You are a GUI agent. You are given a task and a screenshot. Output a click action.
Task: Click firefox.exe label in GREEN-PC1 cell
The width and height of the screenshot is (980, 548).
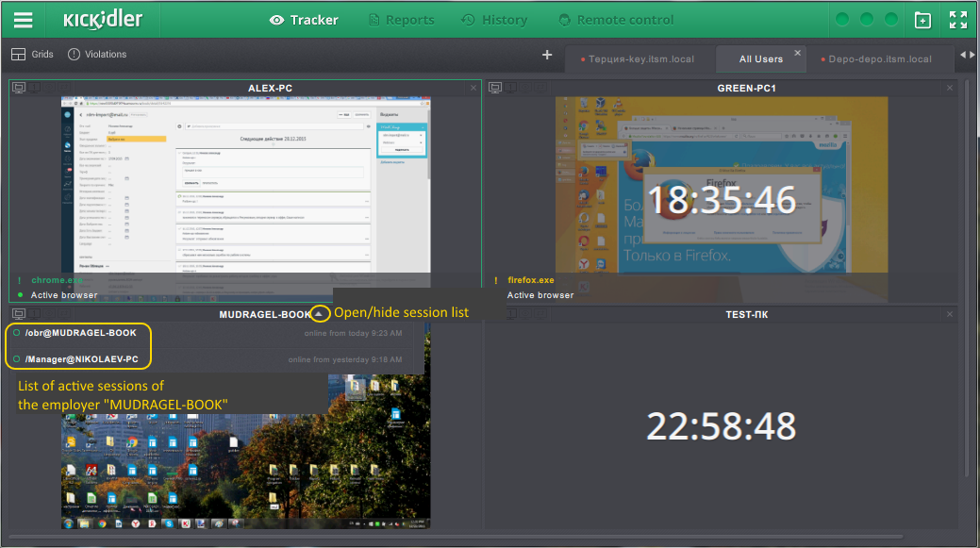531,280
